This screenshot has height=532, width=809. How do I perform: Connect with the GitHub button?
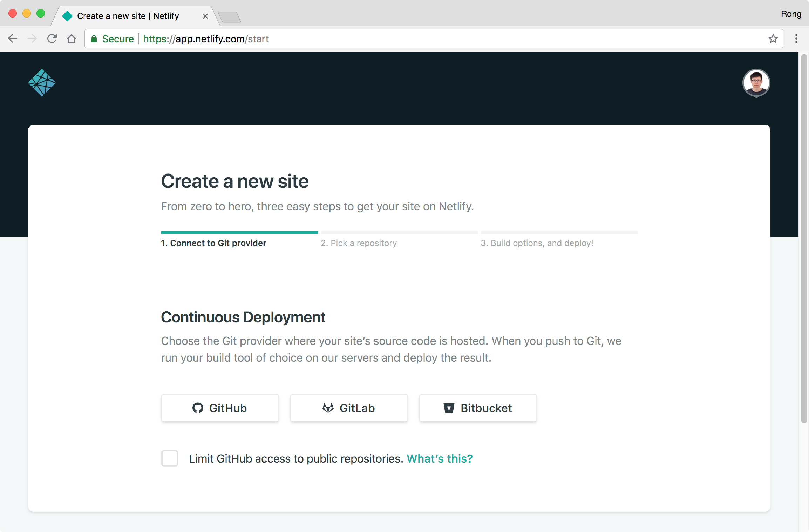point(220,408)
